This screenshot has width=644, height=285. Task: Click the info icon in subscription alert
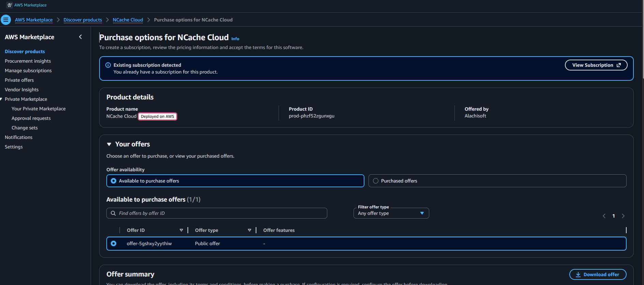coord(108,65)
